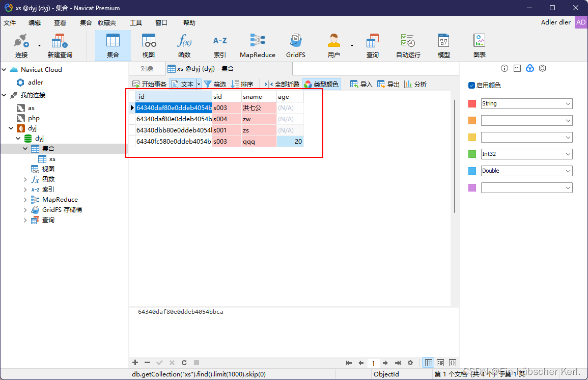This screenshot has width=588, height=380.
Task: Collapse the Navicat Cloud tree node
Action: pos(4,69)
